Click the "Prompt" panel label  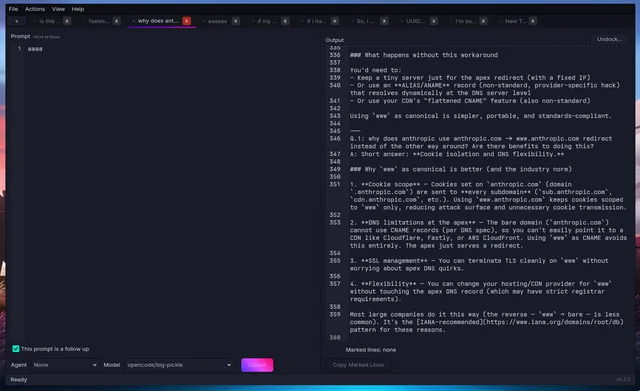20,36
